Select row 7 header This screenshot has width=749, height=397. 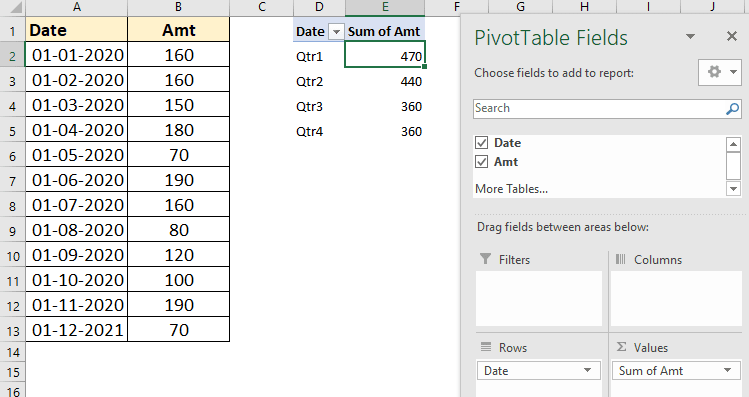pyautogui.click(x=12, y=181)
